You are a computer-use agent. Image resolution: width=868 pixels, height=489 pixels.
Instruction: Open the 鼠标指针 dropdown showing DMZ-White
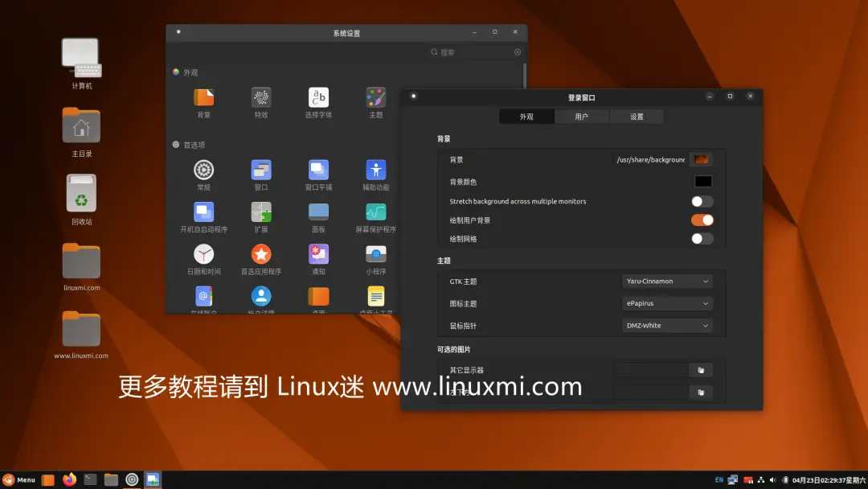tap(667, 325)
